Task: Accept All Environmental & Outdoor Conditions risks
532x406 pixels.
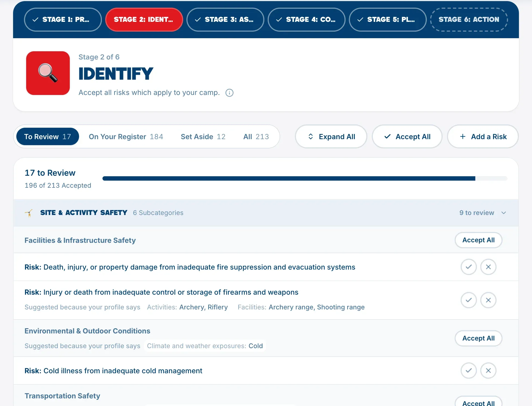Action: 479,338
